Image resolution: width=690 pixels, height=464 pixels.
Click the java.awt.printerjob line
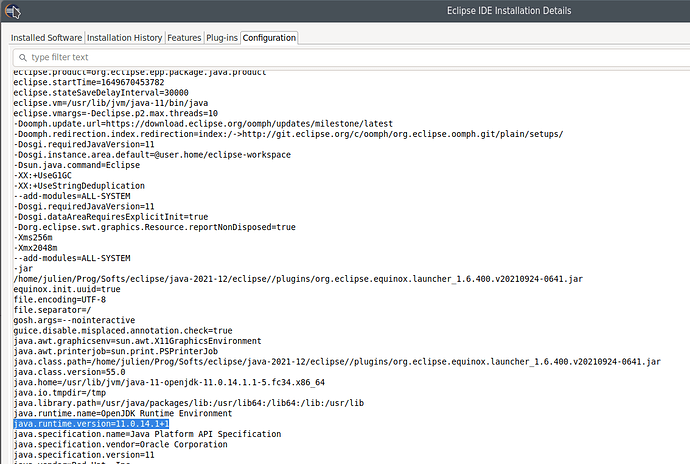[115, 351]
